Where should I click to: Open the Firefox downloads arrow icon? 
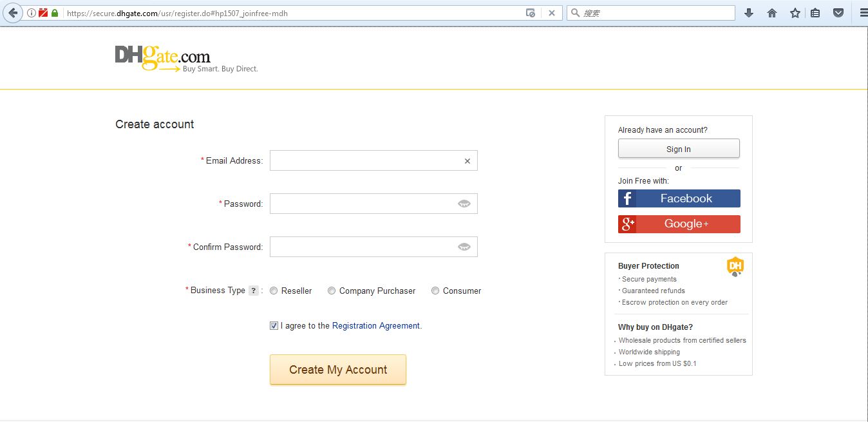coord(748,12)
